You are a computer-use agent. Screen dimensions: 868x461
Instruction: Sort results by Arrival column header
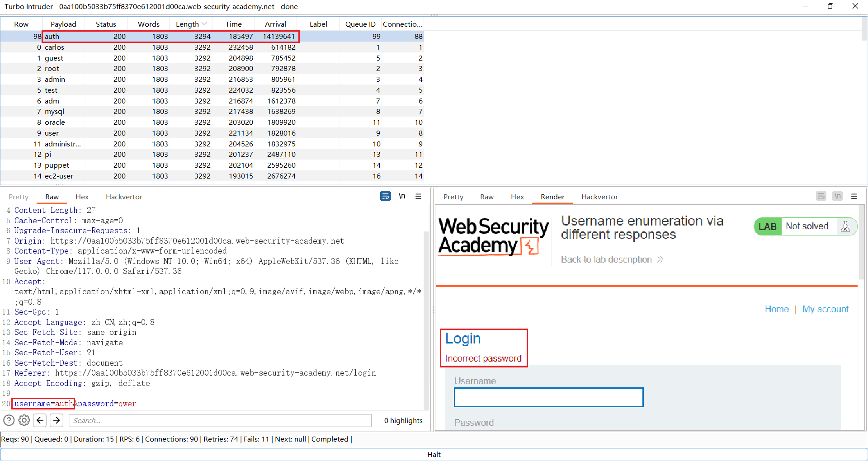point(275,24)
